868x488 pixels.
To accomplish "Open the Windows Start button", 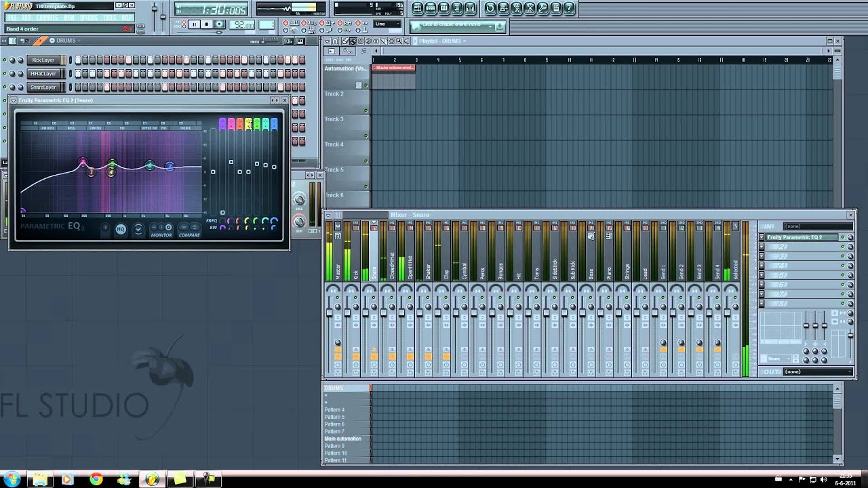I will point(12,479).
